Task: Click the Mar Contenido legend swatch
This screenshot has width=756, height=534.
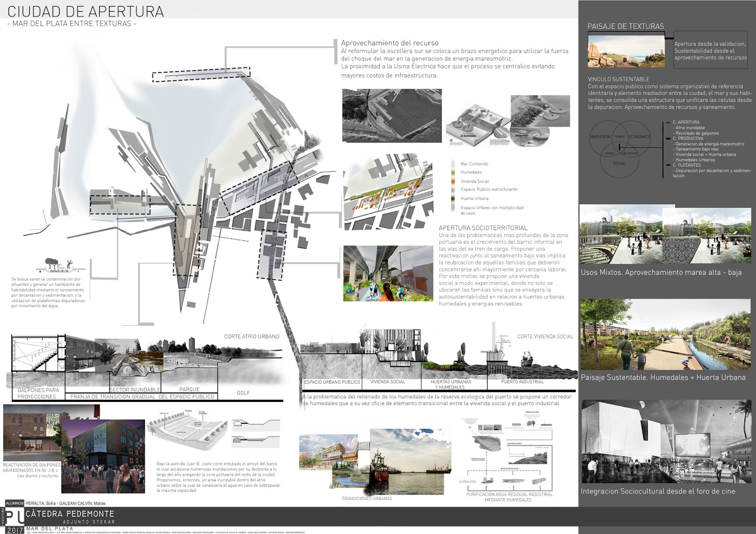Action: tap(453, 164)
